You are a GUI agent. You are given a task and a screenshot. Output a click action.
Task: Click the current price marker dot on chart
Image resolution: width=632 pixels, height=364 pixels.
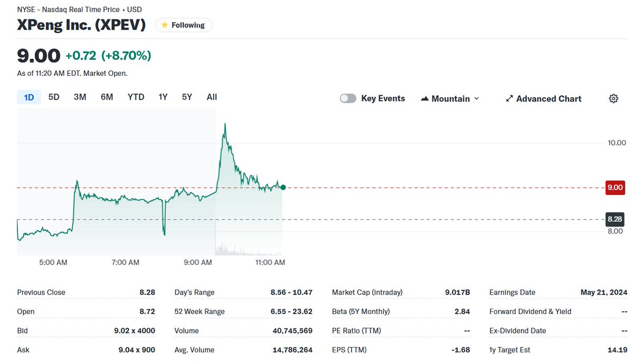pos(283,187)
